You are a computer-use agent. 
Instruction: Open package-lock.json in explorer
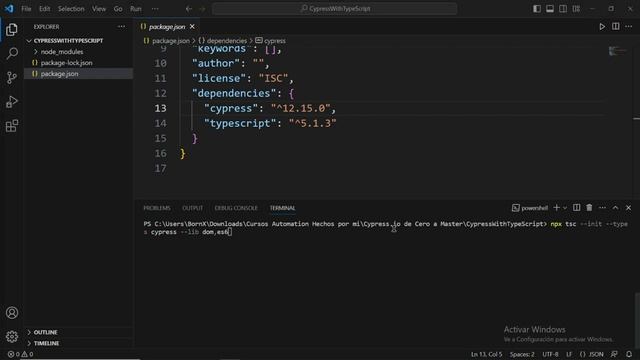(66, 63)
